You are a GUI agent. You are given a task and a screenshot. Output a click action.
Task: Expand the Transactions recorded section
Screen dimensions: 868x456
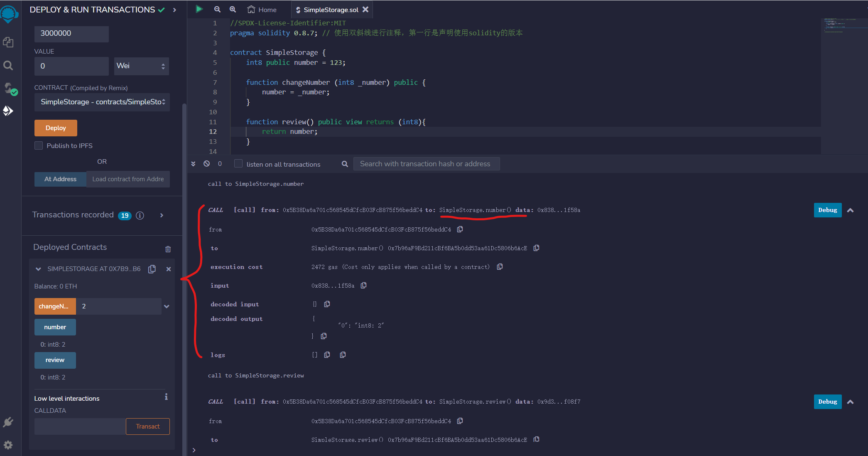pos(162,215)
